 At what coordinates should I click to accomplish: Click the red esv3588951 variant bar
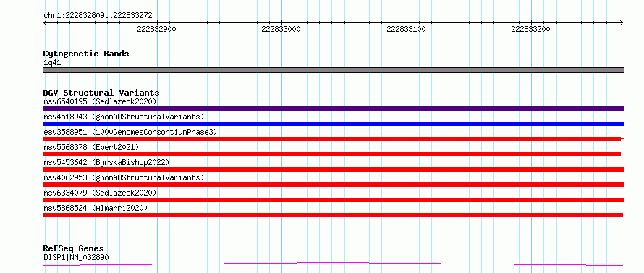(332, 139)
